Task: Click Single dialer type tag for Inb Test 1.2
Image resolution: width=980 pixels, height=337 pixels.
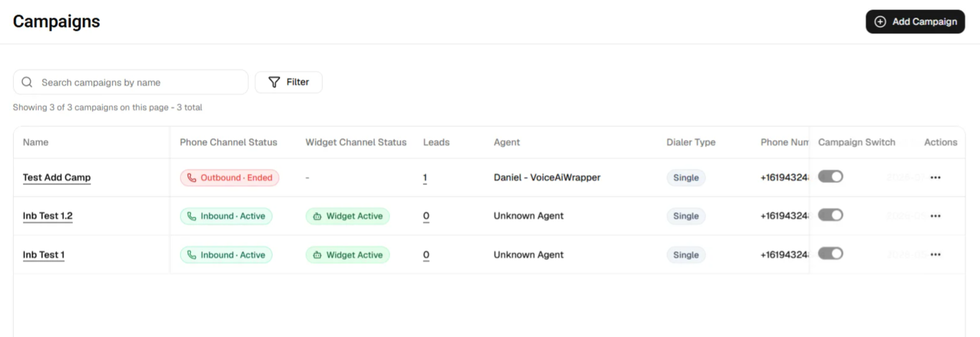Action: 686,216
